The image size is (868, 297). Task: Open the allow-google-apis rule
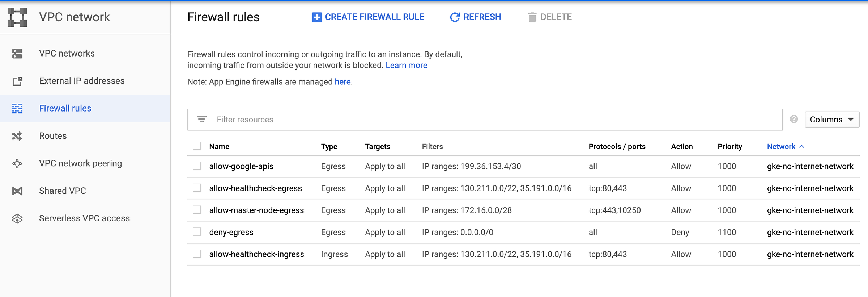click(241, 167)
